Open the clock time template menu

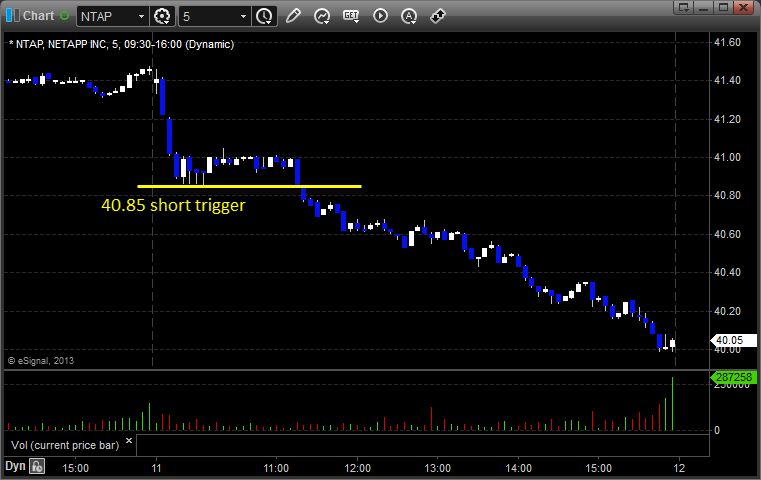[265, 17]
